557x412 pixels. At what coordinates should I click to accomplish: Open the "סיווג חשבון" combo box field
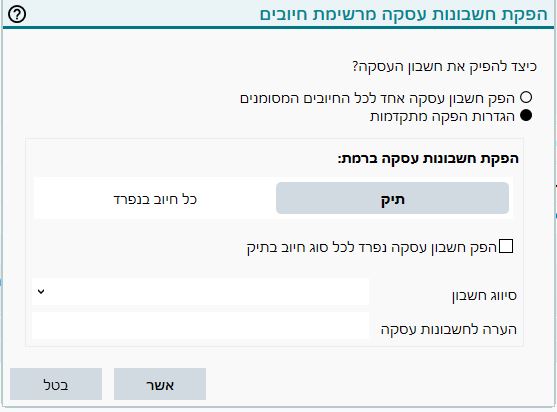(200, 292)
